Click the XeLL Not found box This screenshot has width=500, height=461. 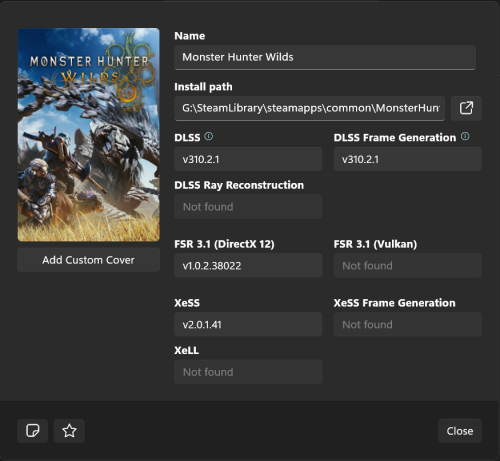[248, 372]
